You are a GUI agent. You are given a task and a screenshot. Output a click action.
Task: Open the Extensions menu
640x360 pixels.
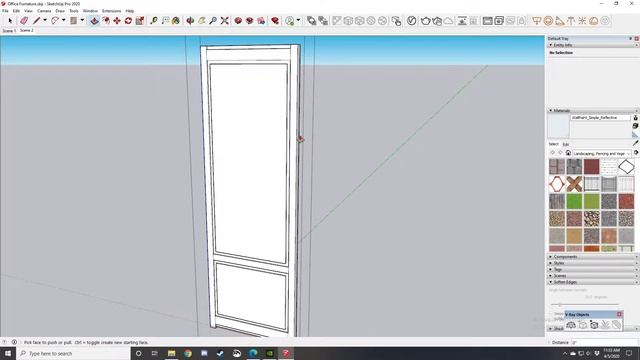pos(111,11)
